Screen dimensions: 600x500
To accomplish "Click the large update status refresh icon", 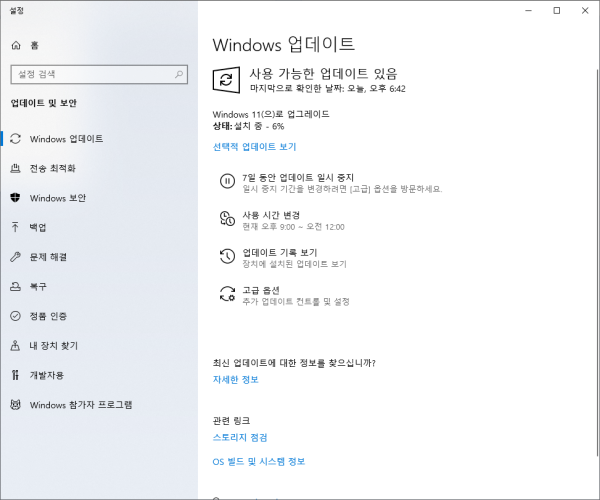I will (227, 80).
